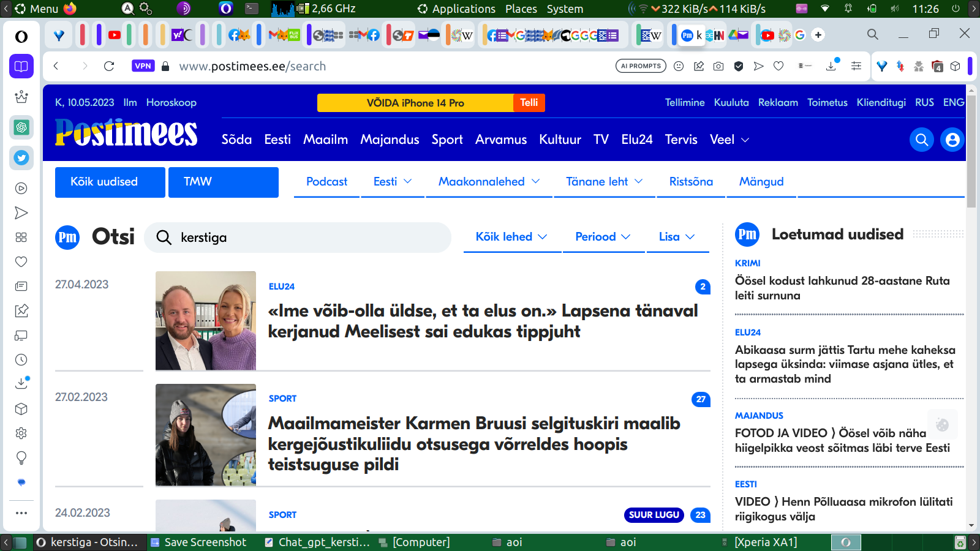Open bookmarks heart icon in sidebar
The width and height of the screenshot is (980, 551).
21,262
